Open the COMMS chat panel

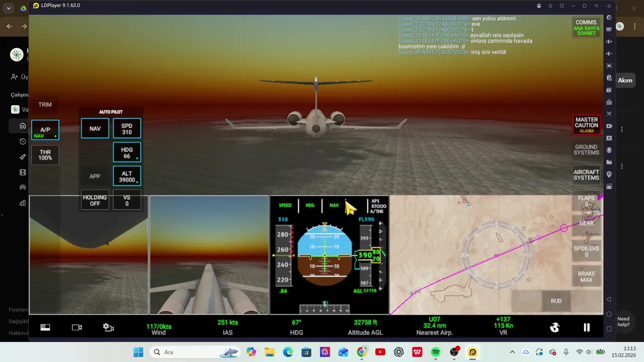(x=587, y=27)
